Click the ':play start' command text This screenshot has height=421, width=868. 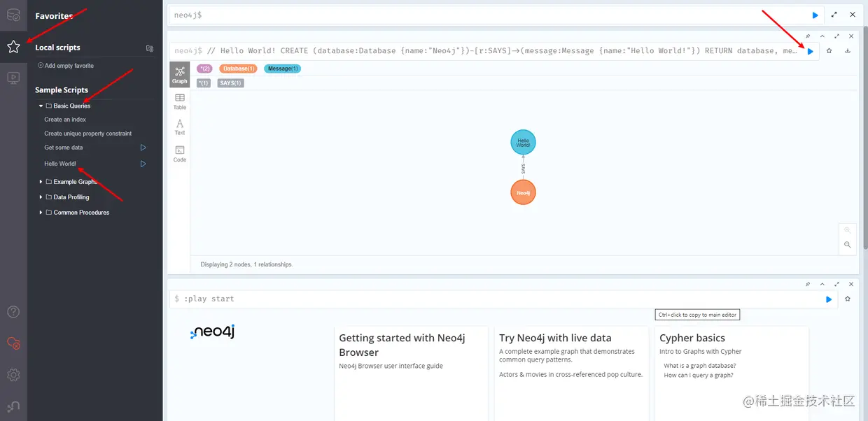(209, 299)
